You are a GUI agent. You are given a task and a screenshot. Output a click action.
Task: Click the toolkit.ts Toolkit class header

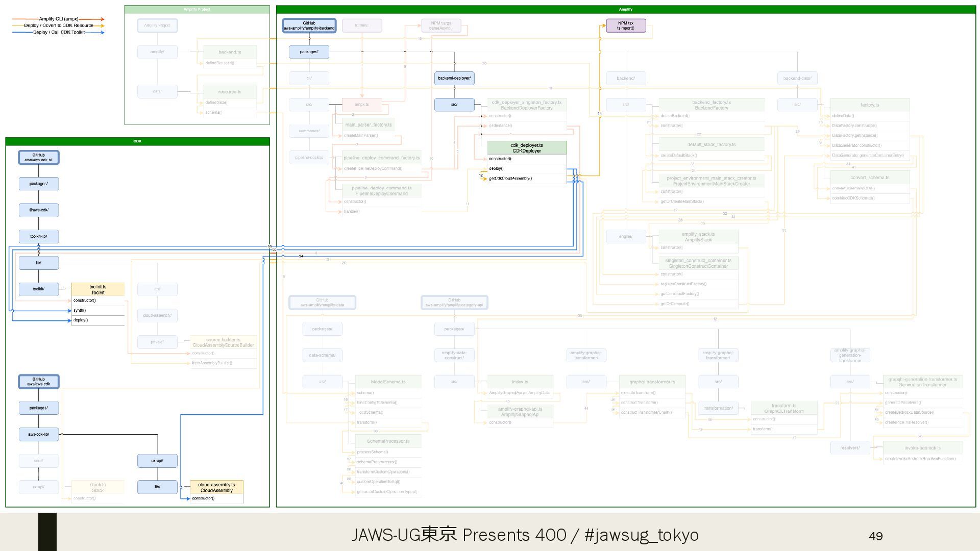[97, 290]
